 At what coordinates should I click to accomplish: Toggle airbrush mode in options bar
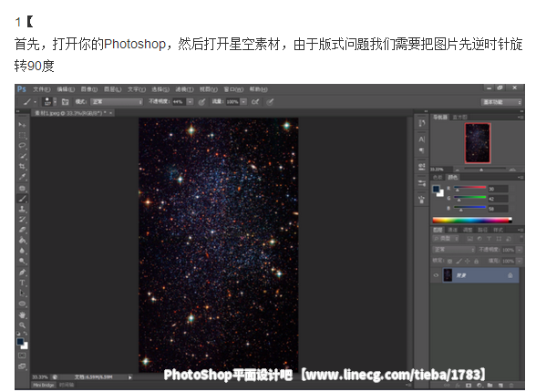pyautogui.click(x=255, y=102)
